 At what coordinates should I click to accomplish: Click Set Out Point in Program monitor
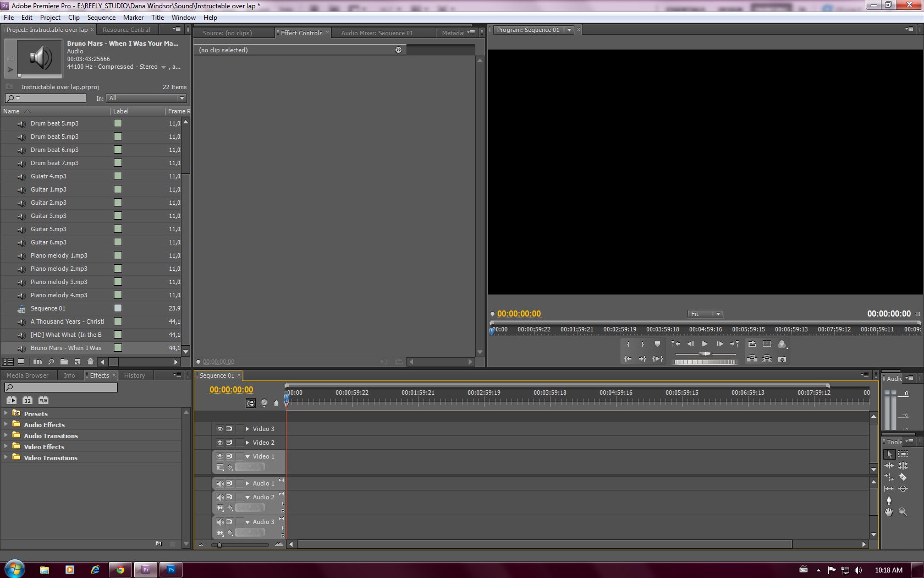click(x=642, y=344)
